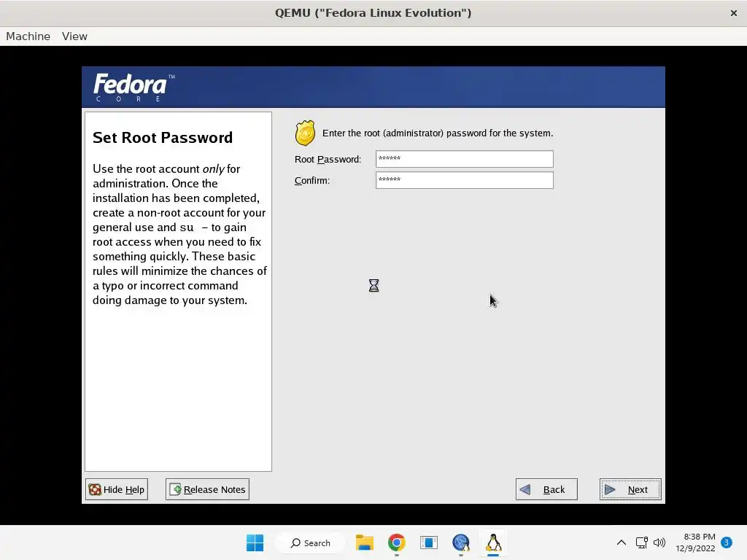This screenshot has width=747, height=560.
Task: Go Back to previous installer step
Action: 546,489
